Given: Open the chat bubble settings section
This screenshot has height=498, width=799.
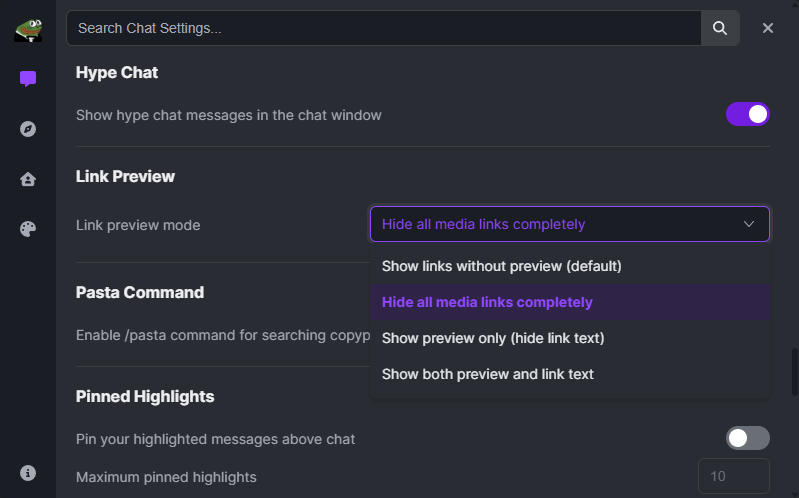Looking at the screenshot, I should point(28,79).
